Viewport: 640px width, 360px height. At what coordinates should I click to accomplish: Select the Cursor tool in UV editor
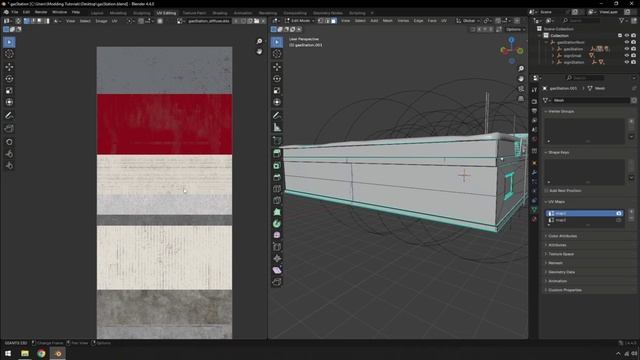point(9,54)
